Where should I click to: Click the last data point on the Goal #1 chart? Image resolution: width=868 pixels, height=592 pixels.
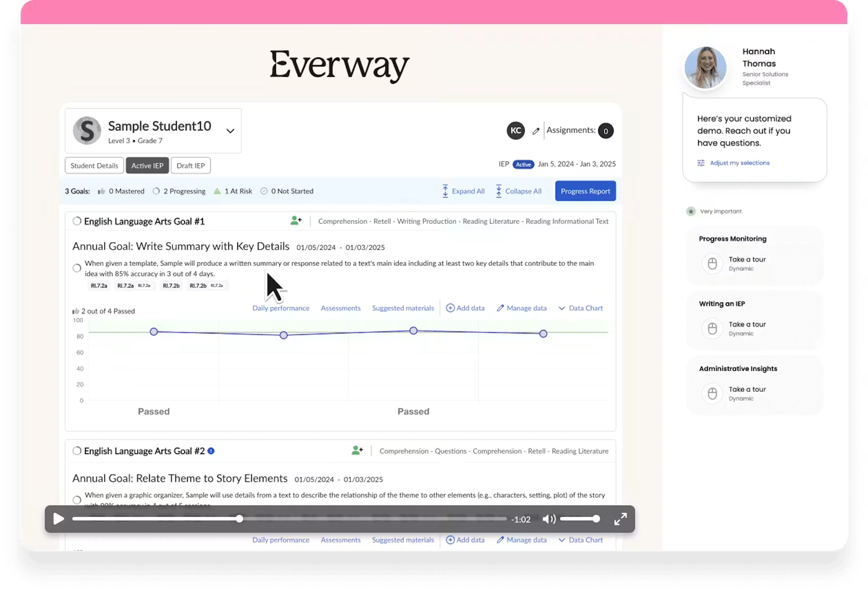point(543,334)
